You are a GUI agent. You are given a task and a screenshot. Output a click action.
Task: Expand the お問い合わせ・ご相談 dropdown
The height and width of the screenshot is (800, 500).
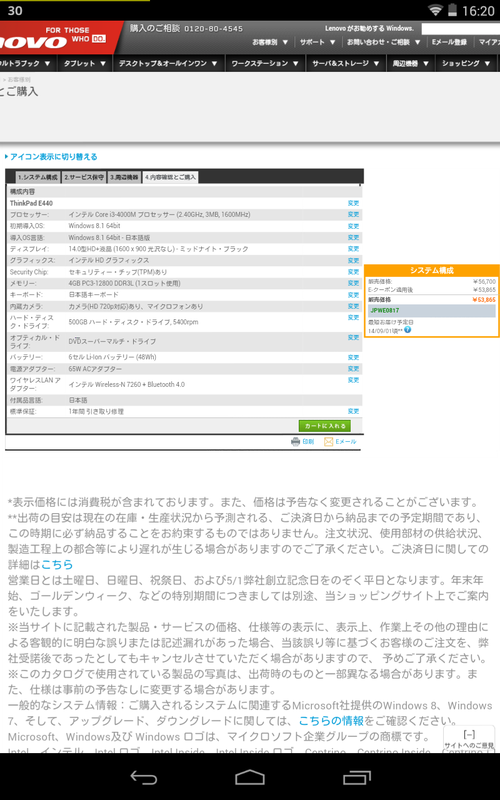tap(384, 42)
